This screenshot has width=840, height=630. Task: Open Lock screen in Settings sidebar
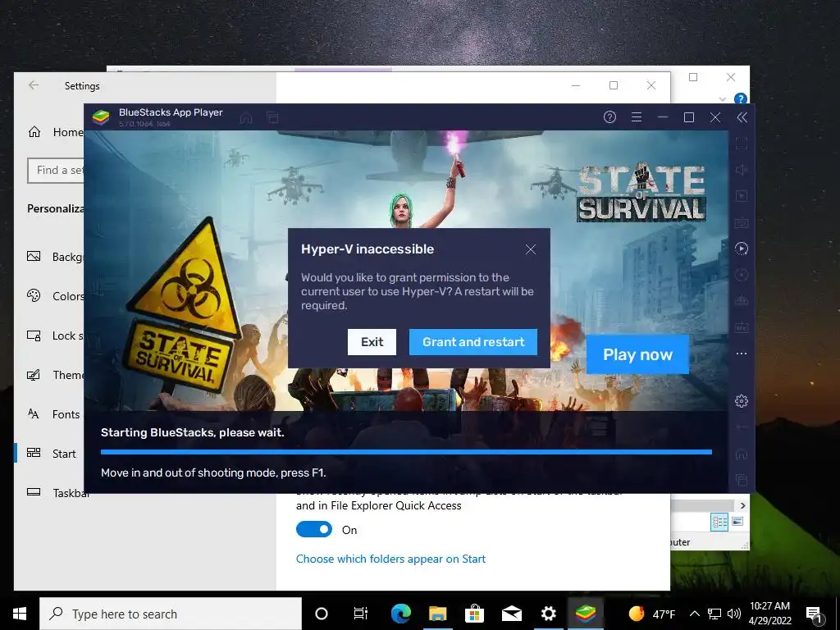coord(56,336)
